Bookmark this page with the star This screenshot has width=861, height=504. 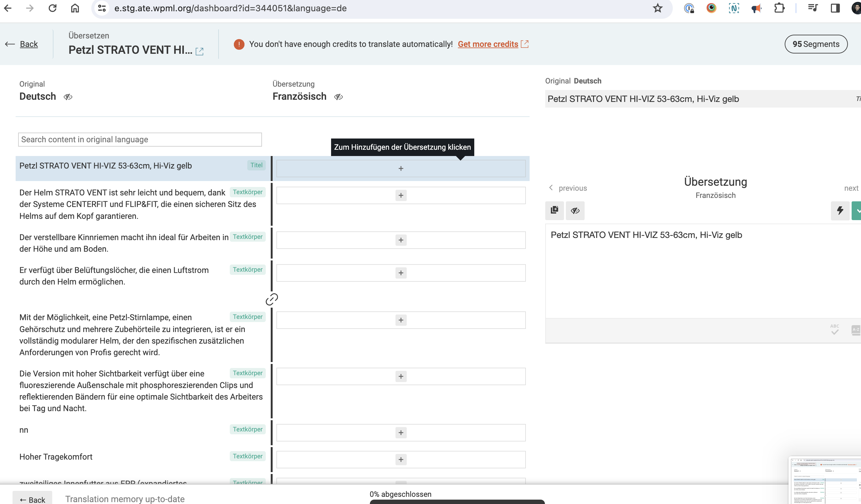tap(657, 8)
